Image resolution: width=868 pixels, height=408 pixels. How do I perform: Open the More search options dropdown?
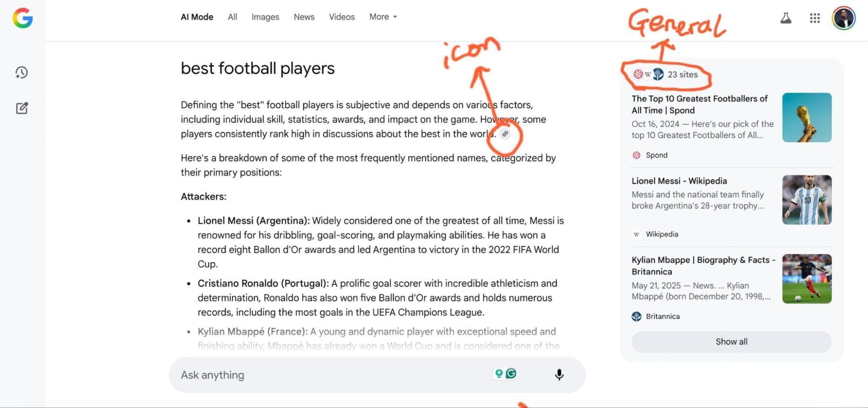pos(383,17)
